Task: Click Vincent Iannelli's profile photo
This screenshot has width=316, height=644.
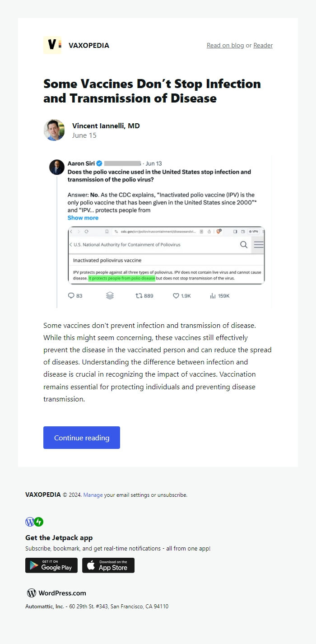Action: [x=54, y=130]
